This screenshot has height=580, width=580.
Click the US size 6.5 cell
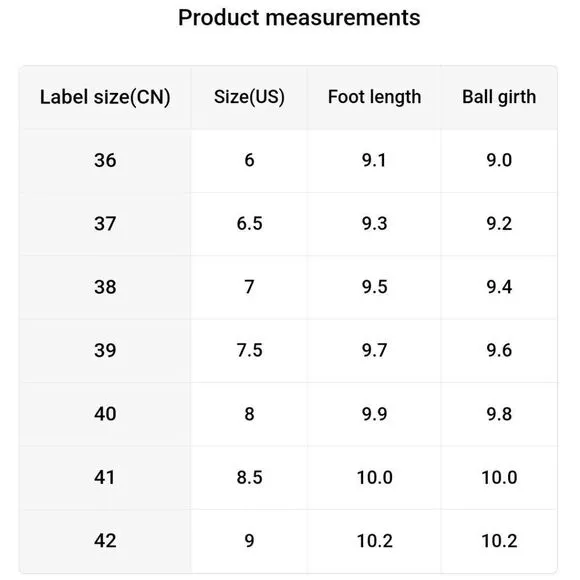[249, 224]
